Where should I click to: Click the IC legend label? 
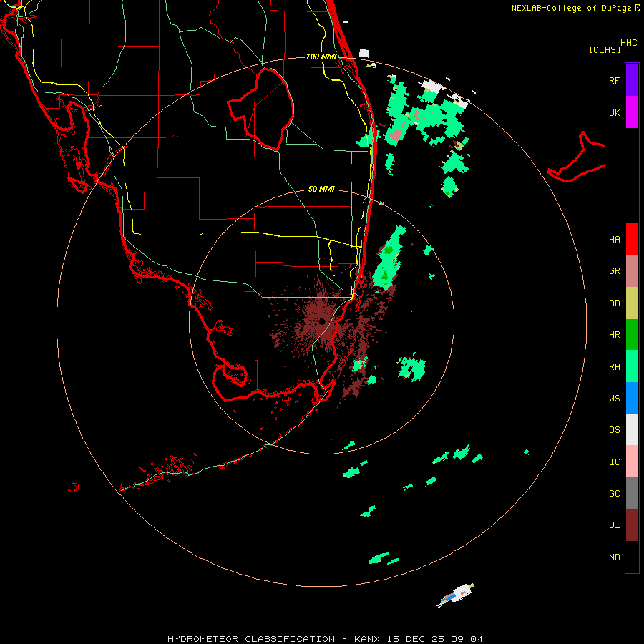(x=614, y=462)
